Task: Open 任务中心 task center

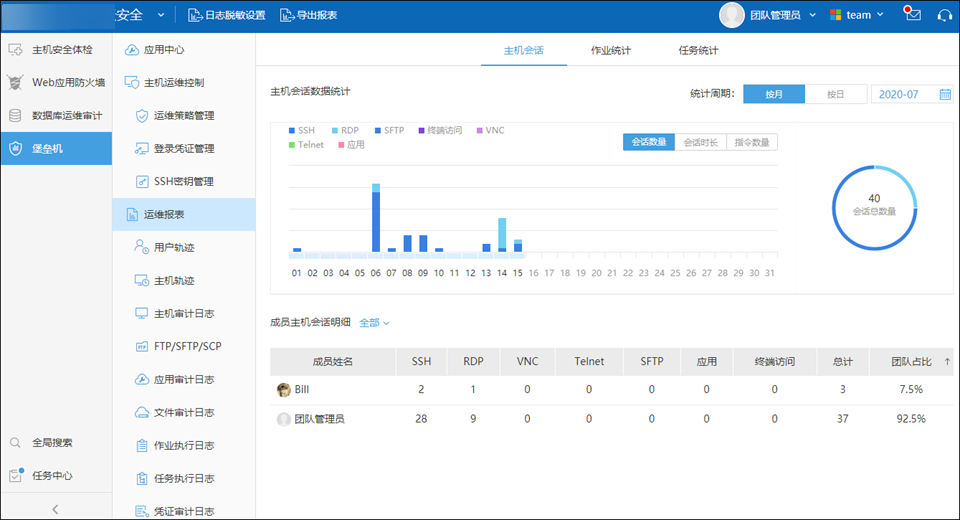Action: tap(56, 476)
